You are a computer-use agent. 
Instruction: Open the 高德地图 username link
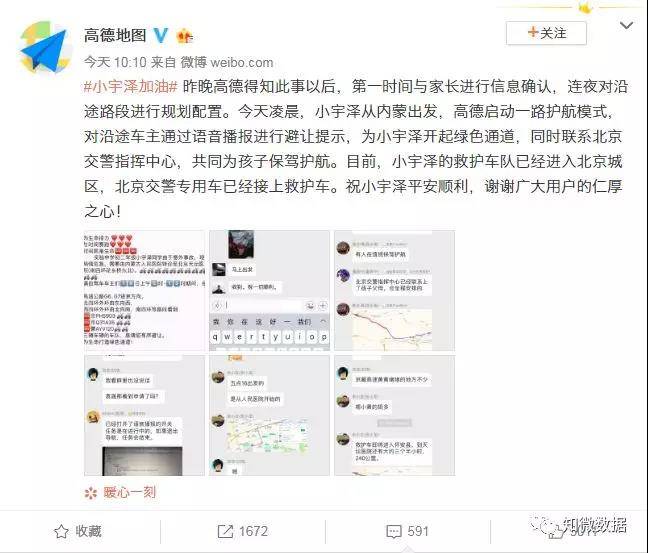coord(115,36)
